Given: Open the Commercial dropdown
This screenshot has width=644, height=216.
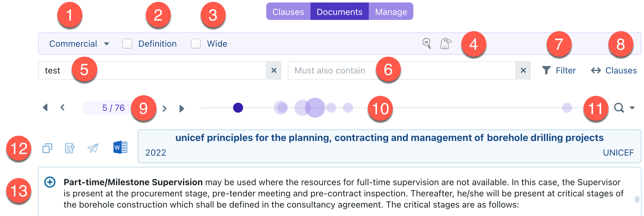Looking at the screenshot, I should tap(79, 44).
